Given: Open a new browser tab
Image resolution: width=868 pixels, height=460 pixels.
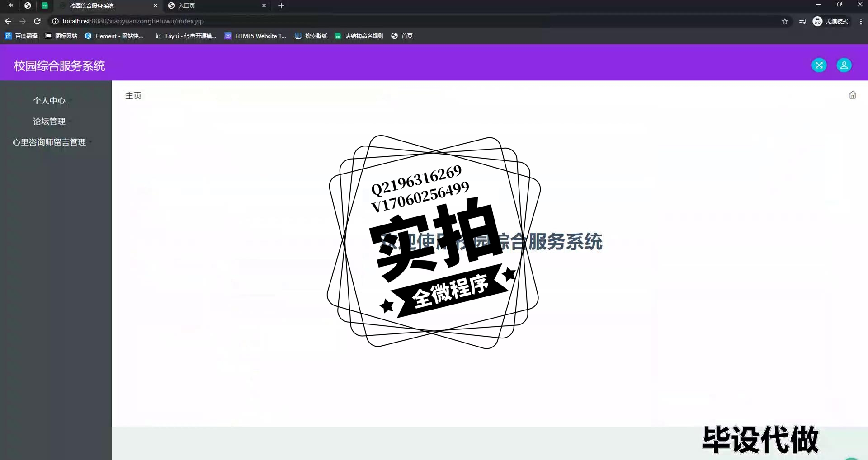Looking at the screenshot, I should point(281,5).
